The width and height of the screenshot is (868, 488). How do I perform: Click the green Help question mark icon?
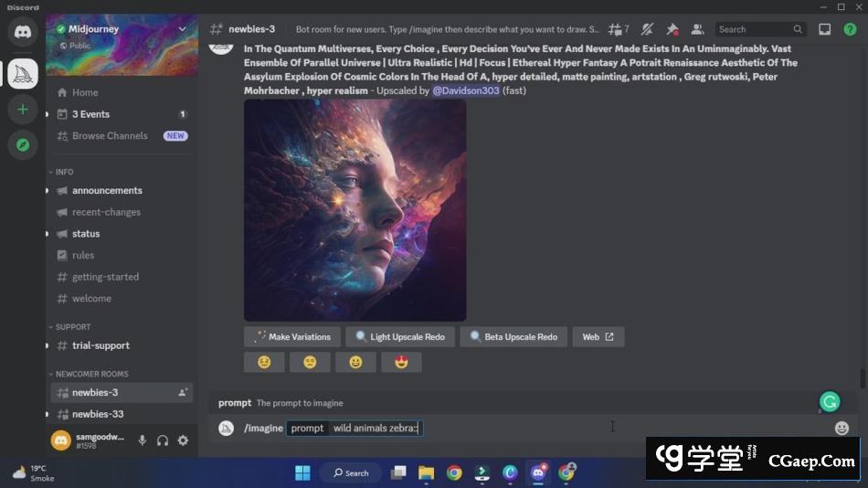(850, 29)
